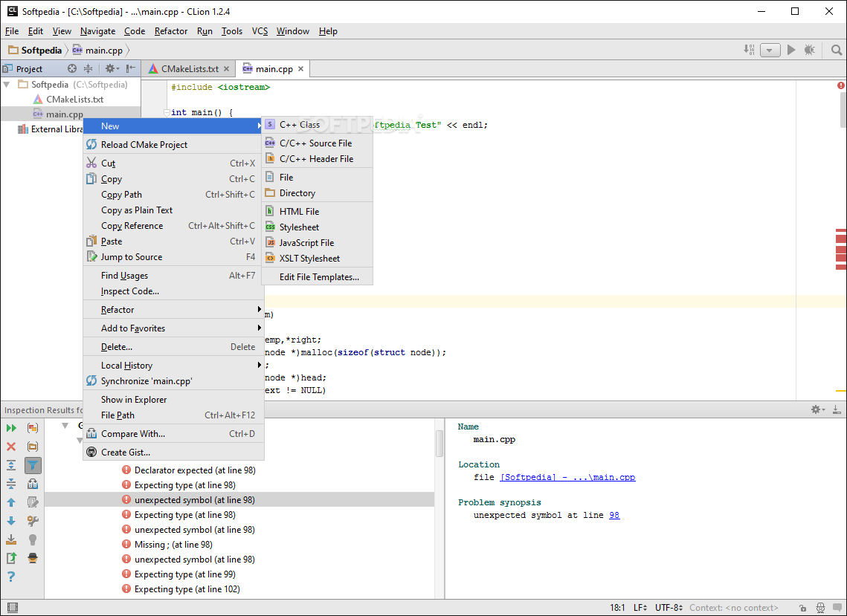Viewport: 847px width, 616px height.
Task: Click Scroll from Source target icon in Project panel
Action: coord(72,68)
